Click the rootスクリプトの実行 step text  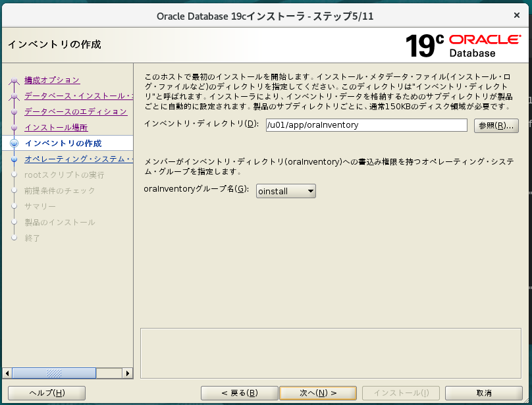pyautogui.click(x=64, y=175)
